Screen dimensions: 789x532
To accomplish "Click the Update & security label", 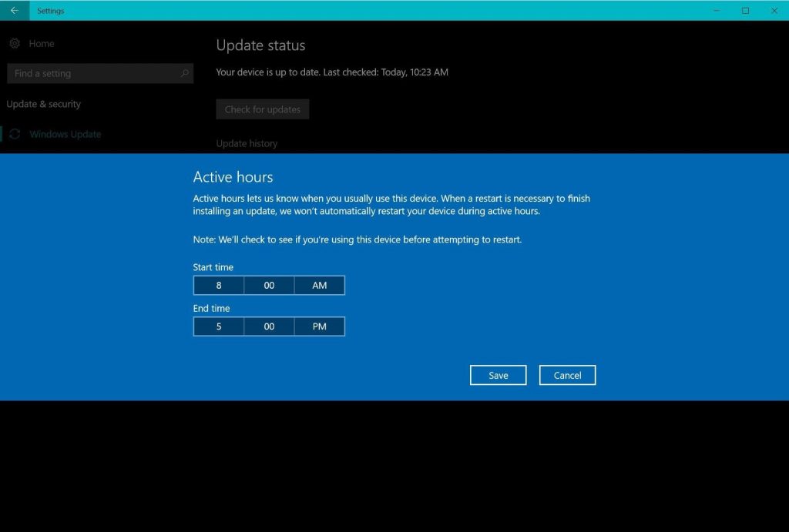I will point(44,104).
